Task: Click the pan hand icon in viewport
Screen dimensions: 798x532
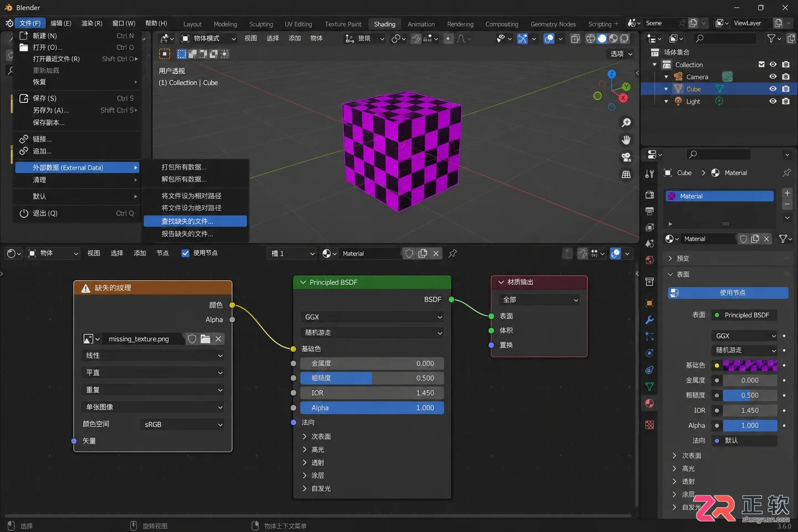Action: pyautogui.click(x=626, y=140)
